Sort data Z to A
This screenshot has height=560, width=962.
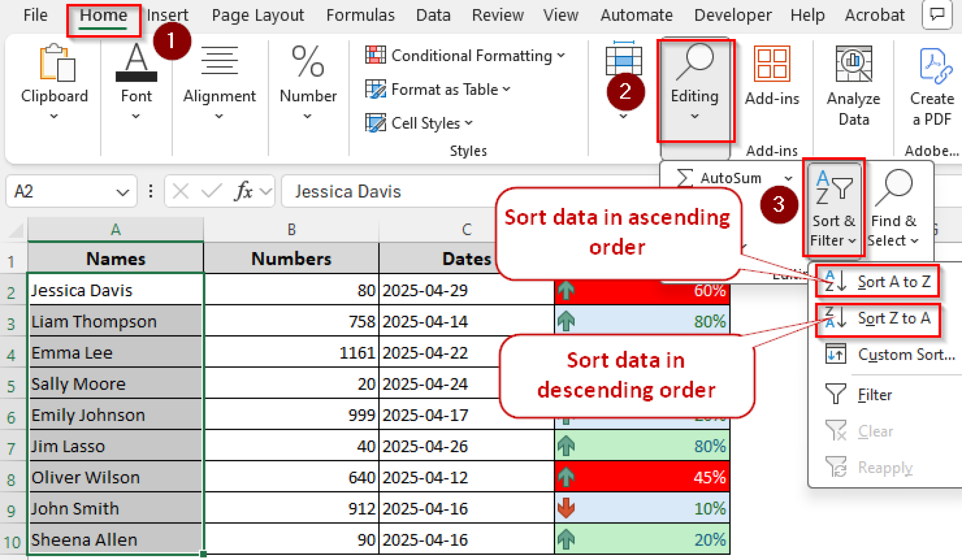(x=895, y=319)
